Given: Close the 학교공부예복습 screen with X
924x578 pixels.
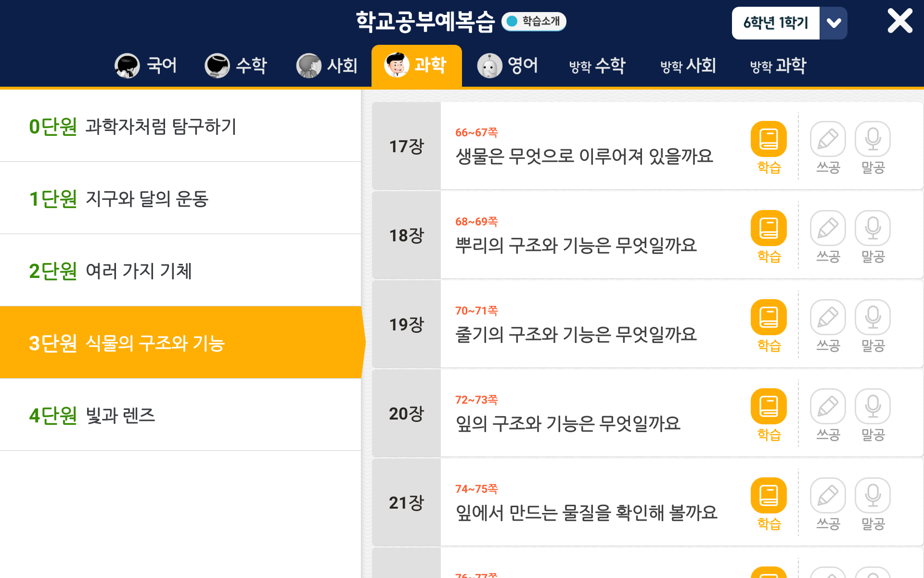Looking at the screenshot, I should 899,21.
